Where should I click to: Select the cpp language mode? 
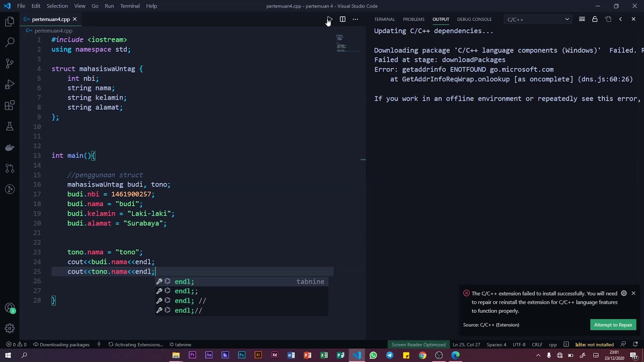552,344
